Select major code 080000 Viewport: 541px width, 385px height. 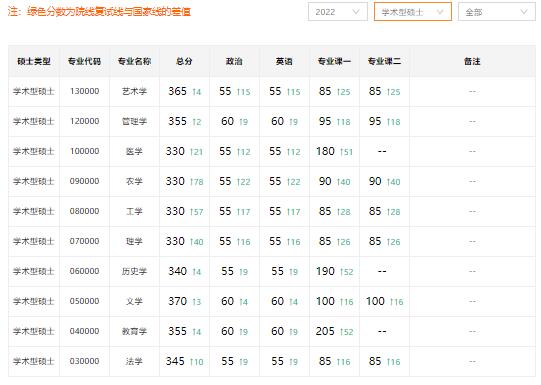point(84,211)
